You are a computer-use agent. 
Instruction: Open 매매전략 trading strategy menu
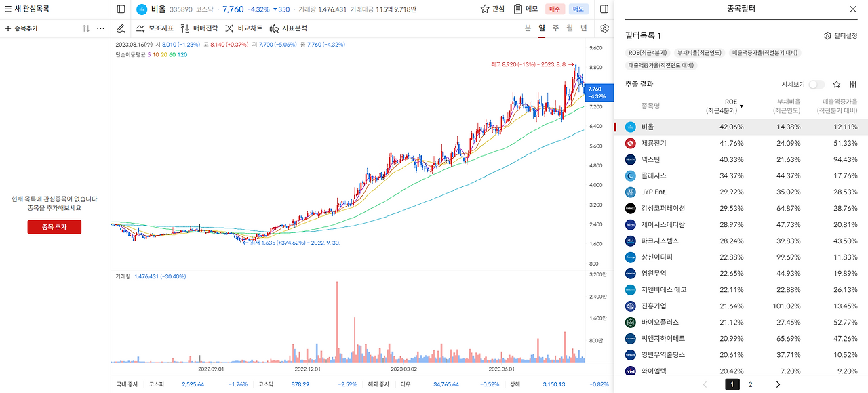[199, 28]
